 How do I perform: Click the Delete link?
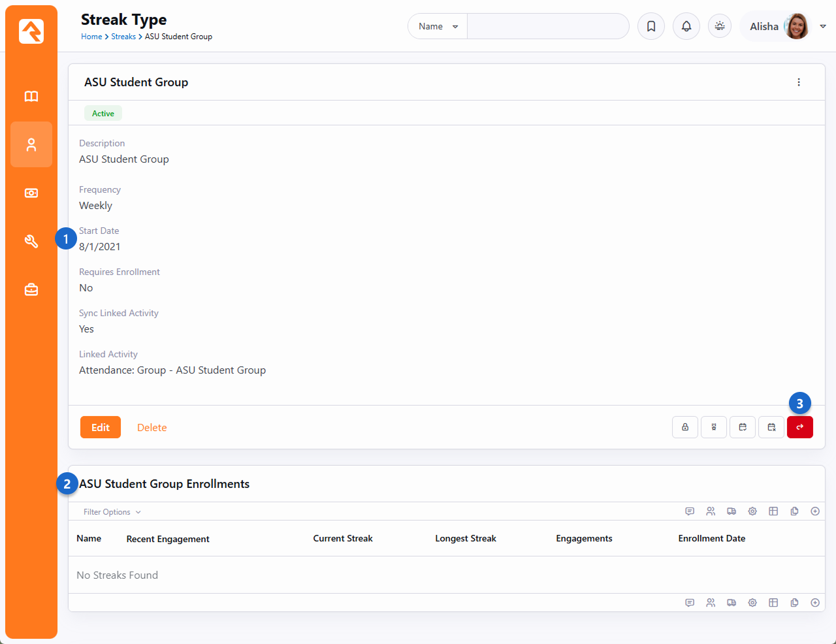point(152,428)
